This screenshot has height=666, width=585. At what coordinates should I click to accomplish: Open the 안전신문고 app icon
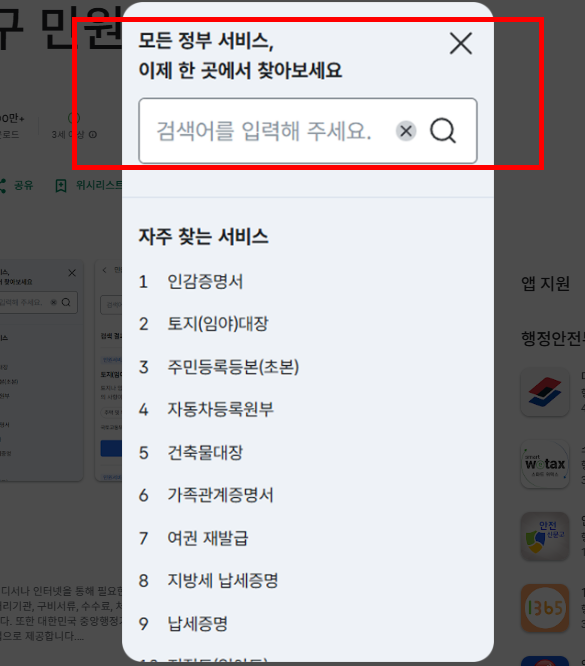coord(545,536)
